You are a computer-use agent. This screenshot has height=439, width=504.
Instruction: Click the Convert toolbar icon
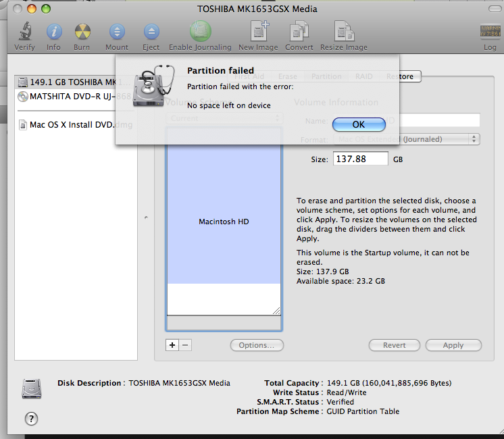(299, 31)
